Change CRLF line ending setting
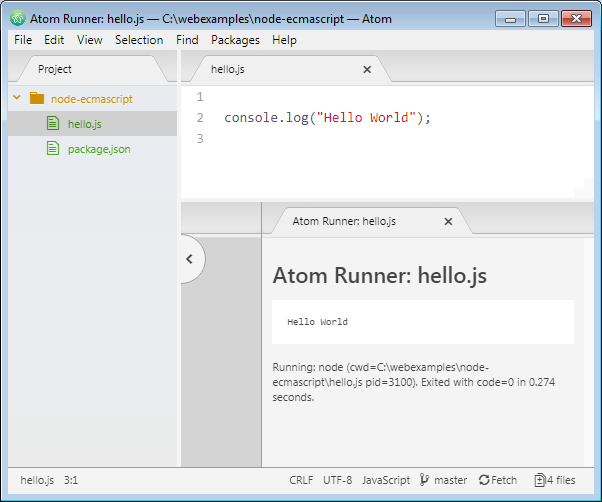Screen dimensions: 602x502 (x=301, y=480)
